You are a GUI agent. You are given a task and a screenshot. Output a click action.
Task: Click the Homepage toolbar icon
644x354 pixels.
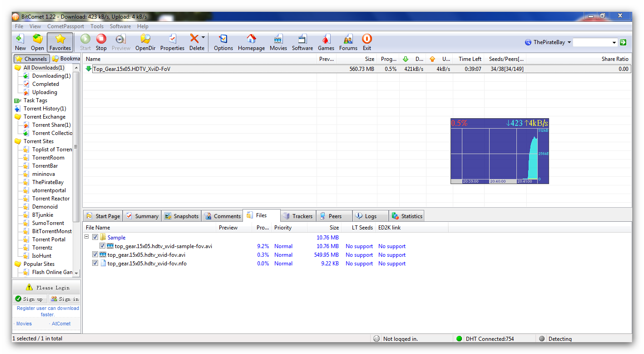251,42
